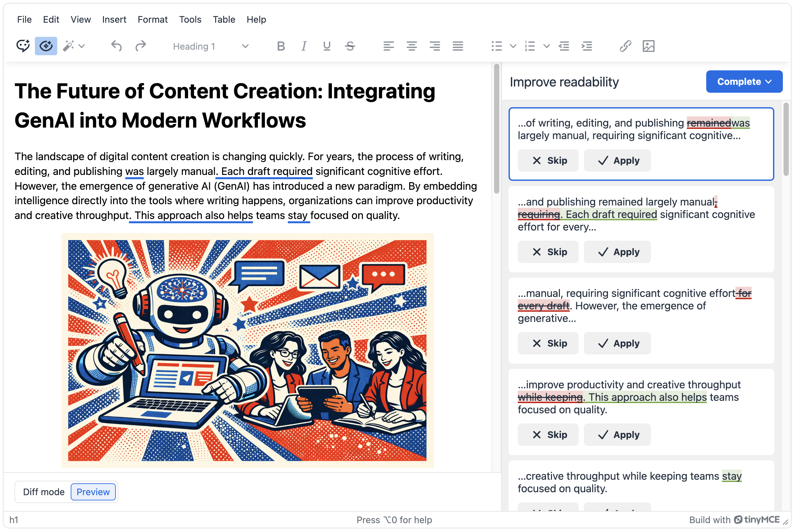Open the Heading 1 style dropdown
Image resolution: width=798 pixels, height=532 pixels.
click(211, 46)
